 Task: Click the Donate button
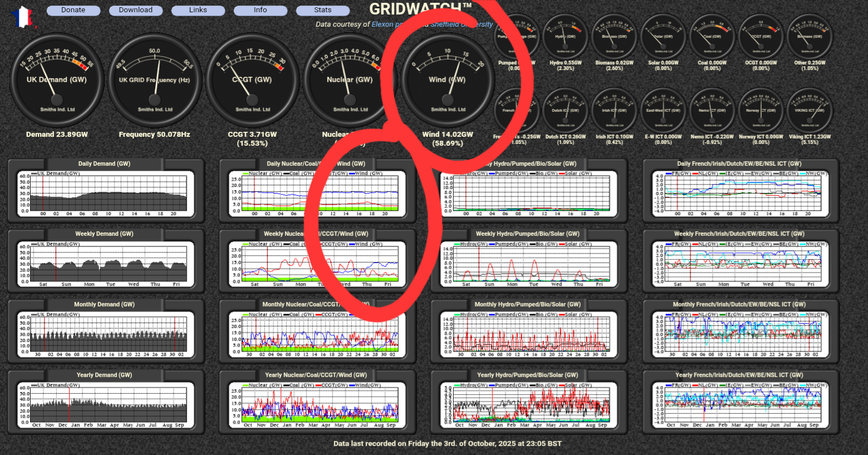pos(73,10)
